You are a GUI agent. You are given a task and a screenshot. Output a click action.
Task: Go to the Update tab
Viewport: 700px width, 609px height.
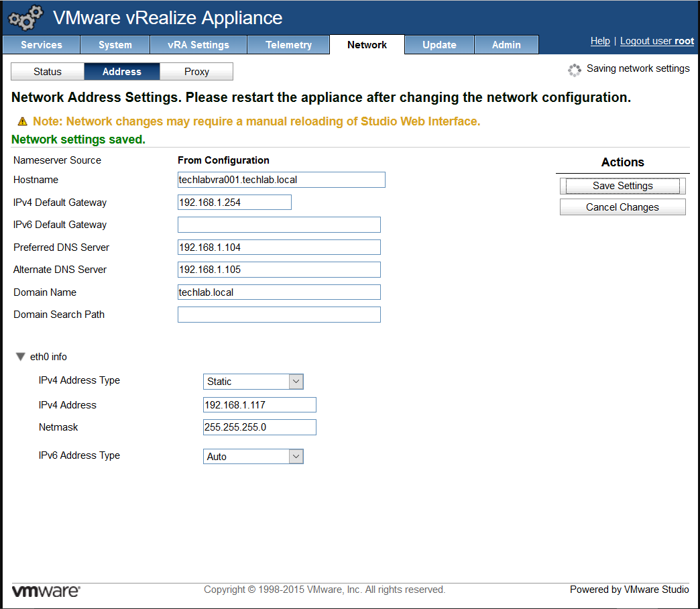pyautogui.click(x=439, y=45)
